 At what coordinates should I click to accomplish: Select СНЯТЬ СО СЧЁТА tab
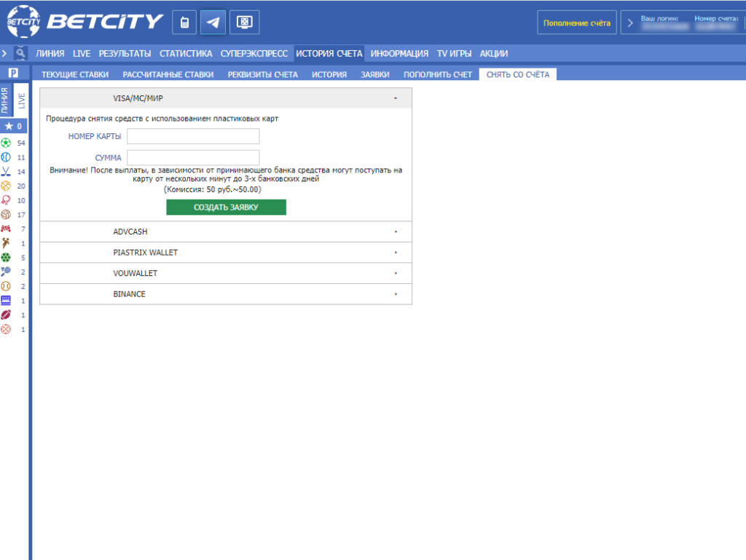tap(518, 74)
